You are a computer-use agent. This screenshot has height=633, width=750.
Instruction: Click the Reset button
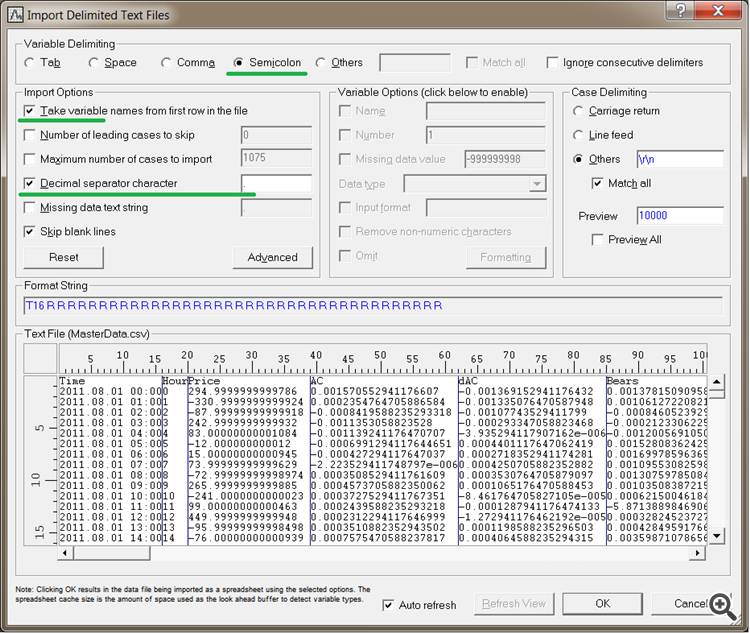64,257
